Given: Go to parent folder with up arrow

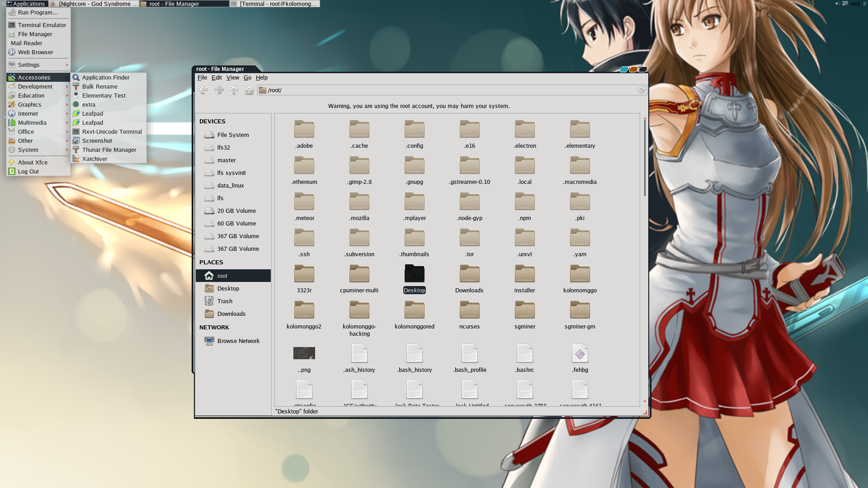Looking at the screenshot, I should (234, 90).
